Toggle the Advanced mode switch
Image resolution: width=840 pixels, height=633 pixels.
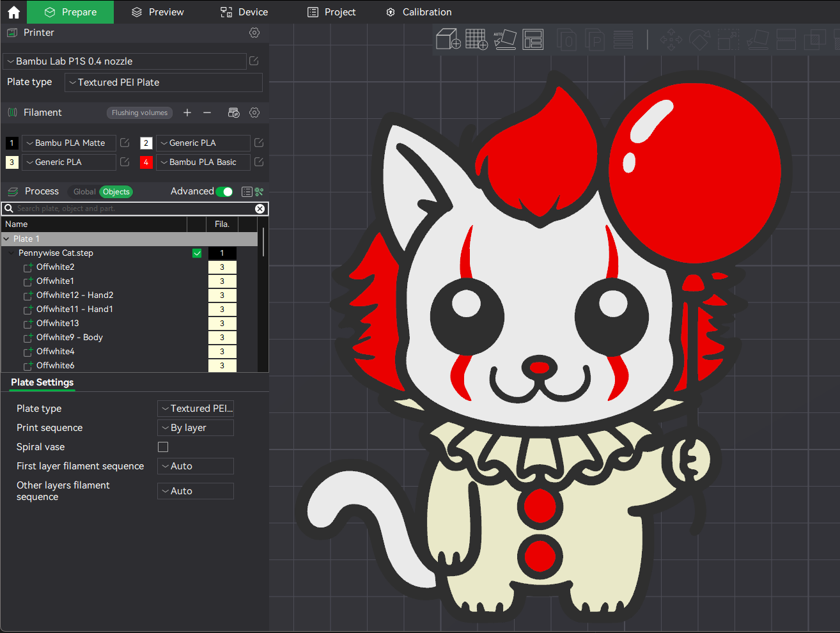click(224, 191)
